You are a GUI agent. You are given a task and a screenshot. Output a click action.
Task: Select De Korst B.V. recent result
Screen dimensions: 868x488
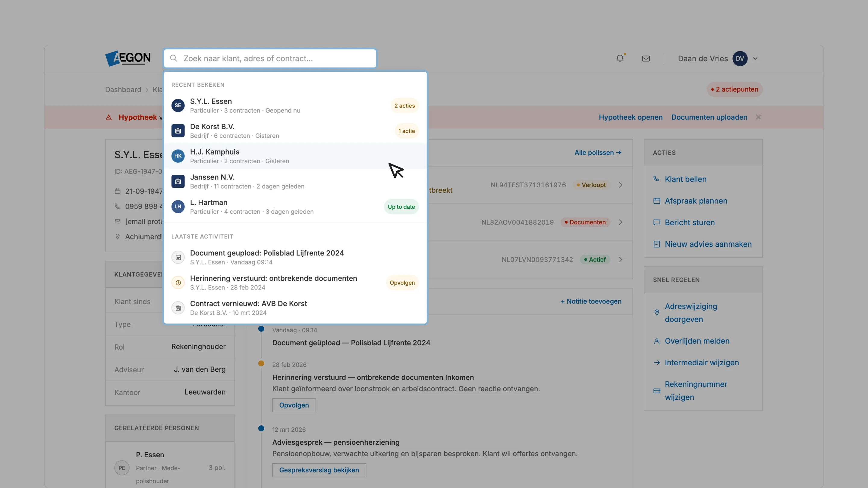[x=295, y=131]
